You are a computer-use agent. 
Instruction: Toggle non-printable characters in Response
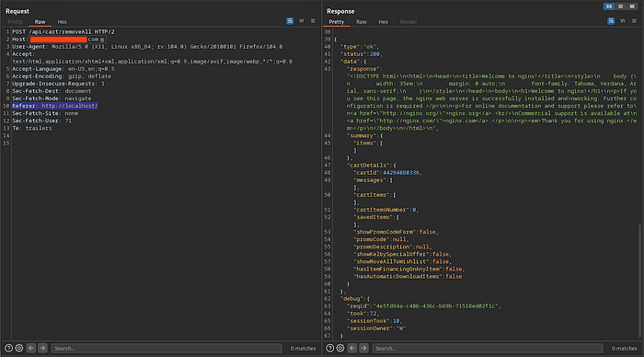[623, 21]
